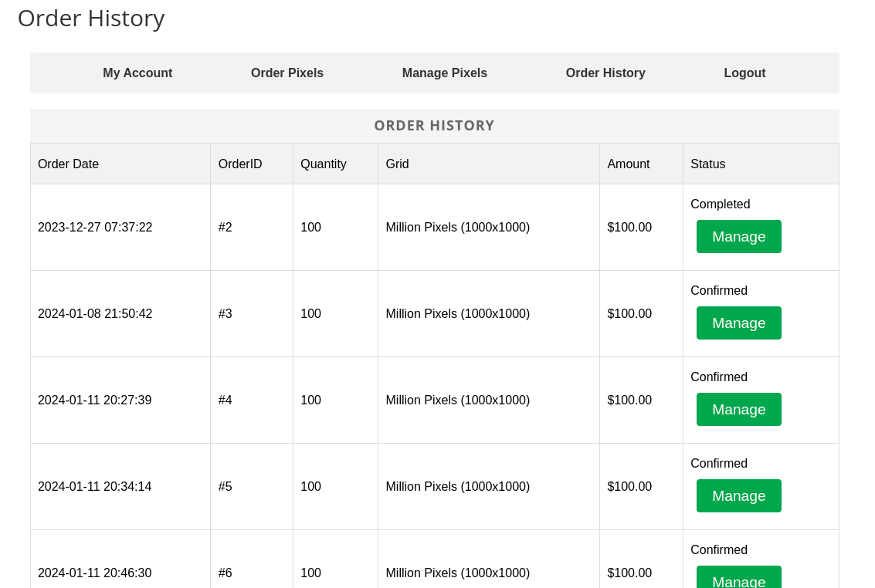Open Manage for order #5
Viewport: 875px width, 588px height.
click(x=738, y=495)
